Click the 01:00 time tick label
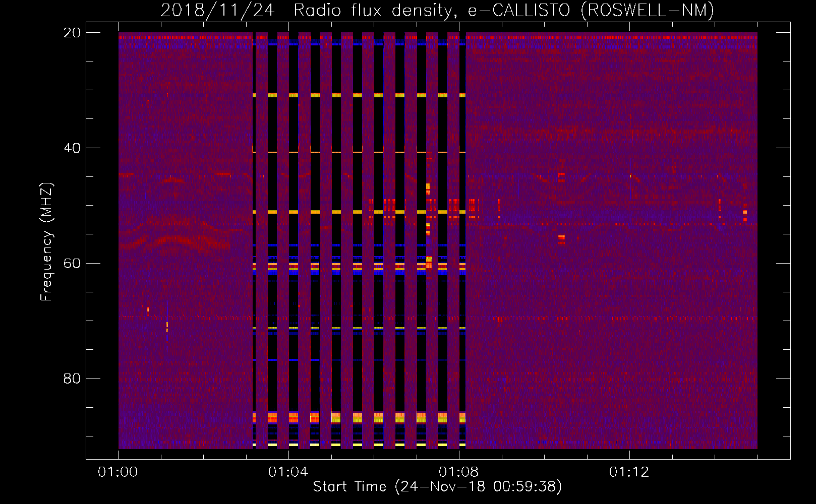 118,472
